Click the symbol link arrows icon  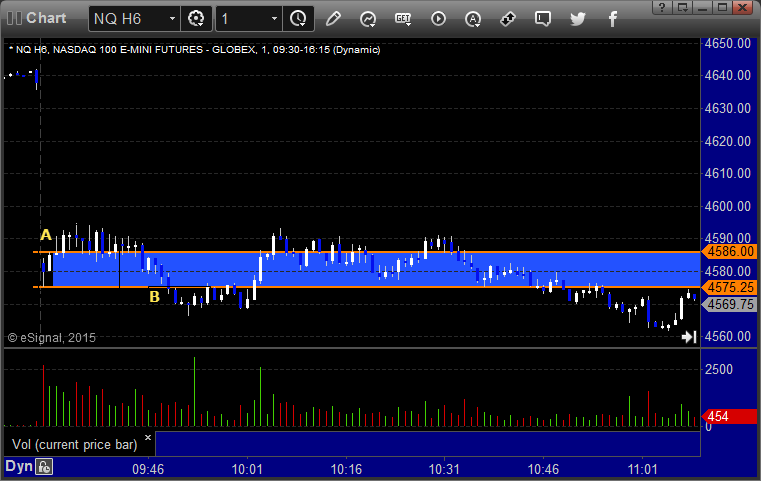coord(508,19)
